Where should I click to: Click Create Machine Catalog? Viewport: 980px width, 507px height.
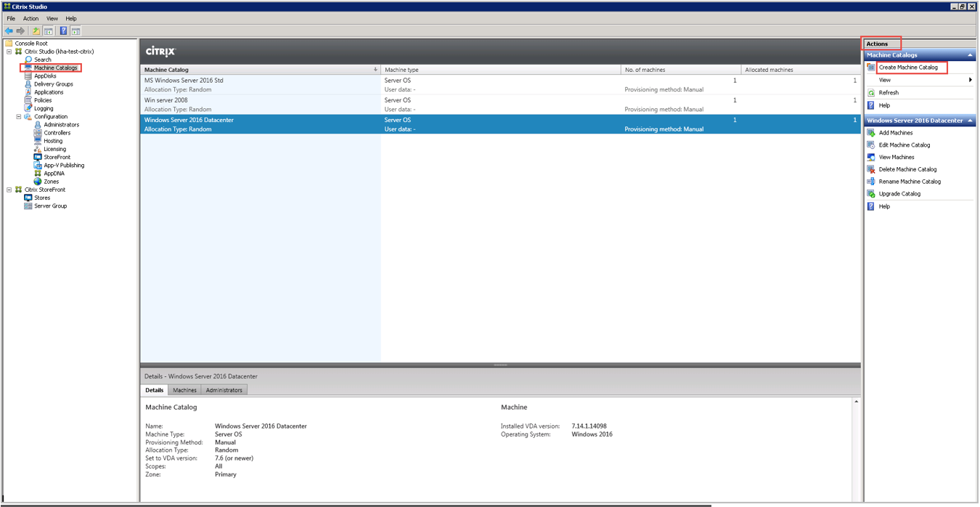point(907,68)
